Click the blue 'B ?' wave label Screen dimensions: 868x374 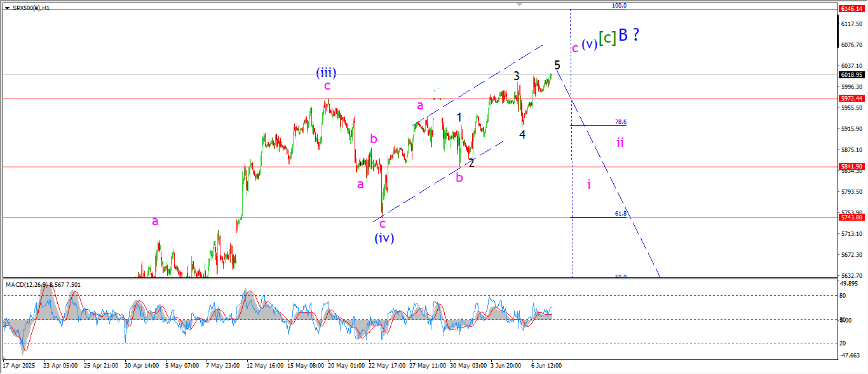point(628,36)
